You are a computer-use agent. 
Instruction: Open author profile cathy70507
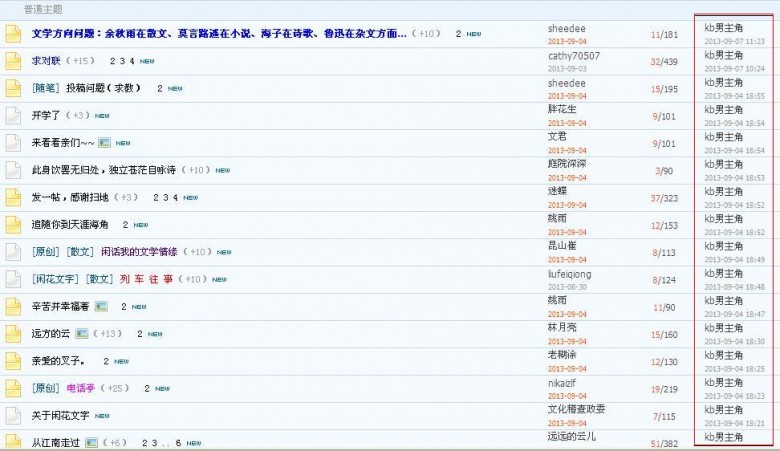tap(573, 56)
